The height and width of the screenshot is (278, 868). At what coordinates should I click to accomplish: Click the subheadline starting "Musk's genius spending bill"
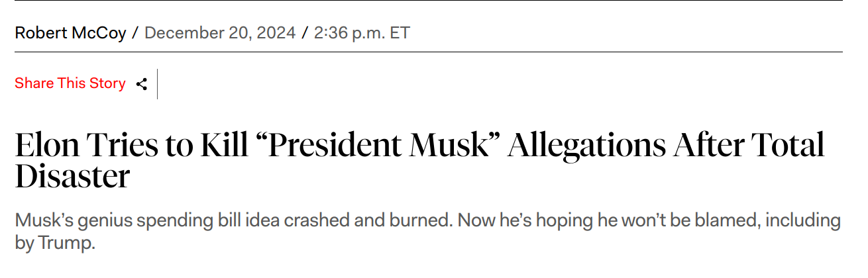(x=427, y=231)
